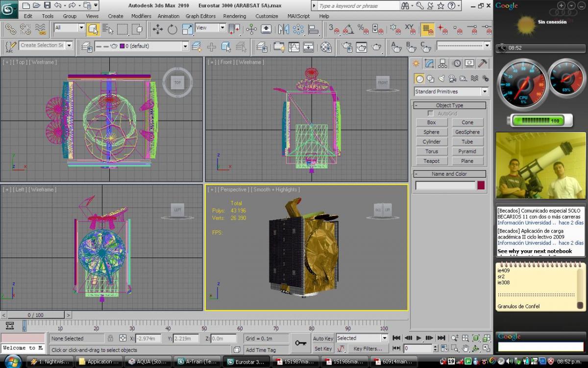This screenshot has height=368, width=588.
Task: Click Select and Link chain icon
Action: pyautogui.click(x=11, y=29)
